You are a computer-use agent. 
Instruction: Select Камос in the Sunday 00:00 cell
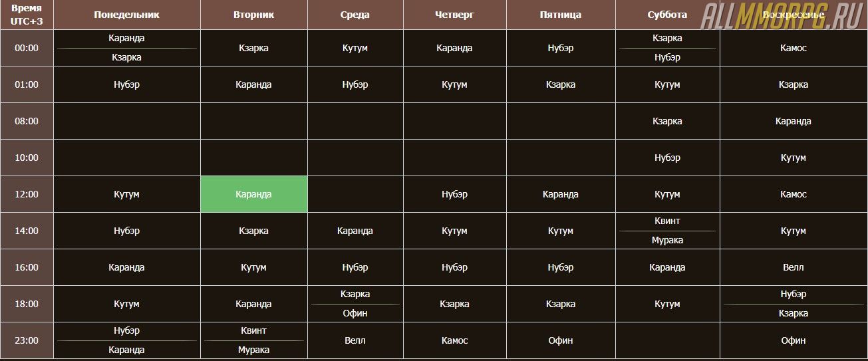[793, 48]
